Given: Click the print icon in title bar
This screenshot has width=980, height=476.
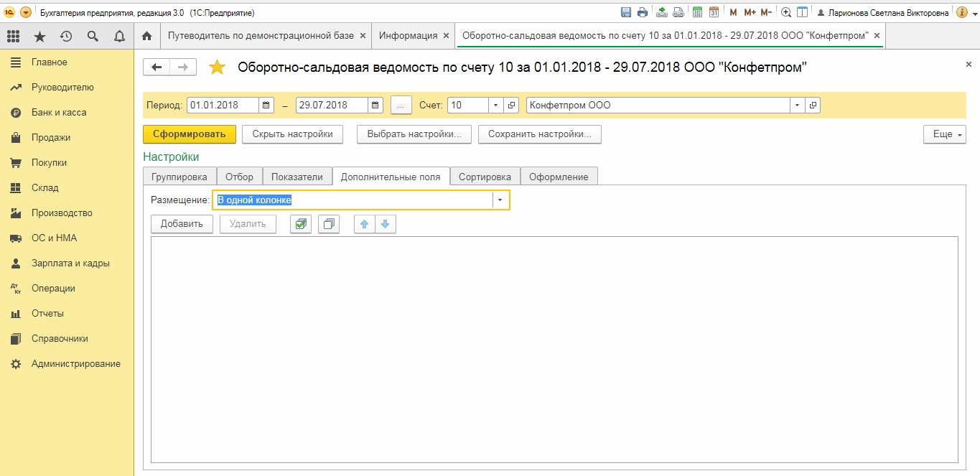Looking at the screenshot, I should (642, 12).
